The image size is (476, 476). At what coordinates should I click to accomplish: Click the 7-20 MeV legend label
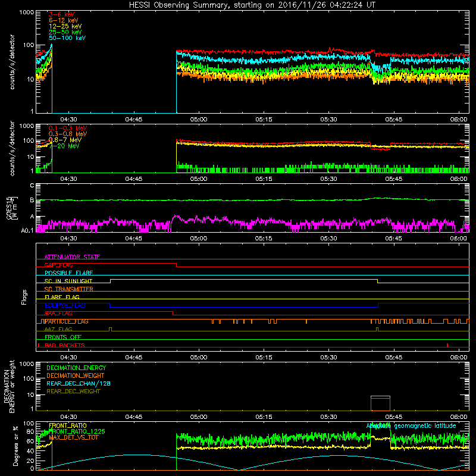coord(64,146)
